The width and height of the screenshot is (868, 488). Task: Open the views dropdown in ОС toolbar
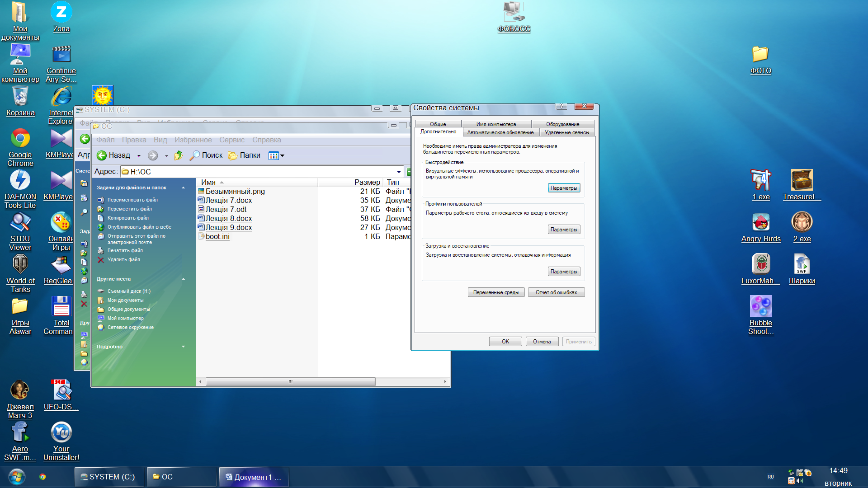point(276,155)
